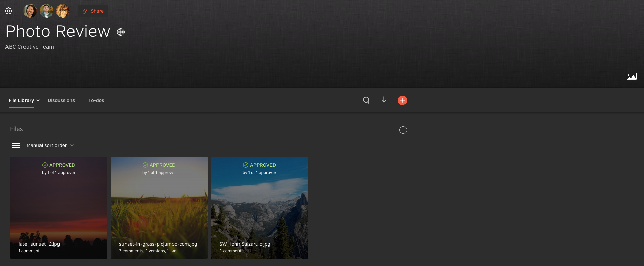
Task: Open the File Library tab
Action: coord(21,100)
